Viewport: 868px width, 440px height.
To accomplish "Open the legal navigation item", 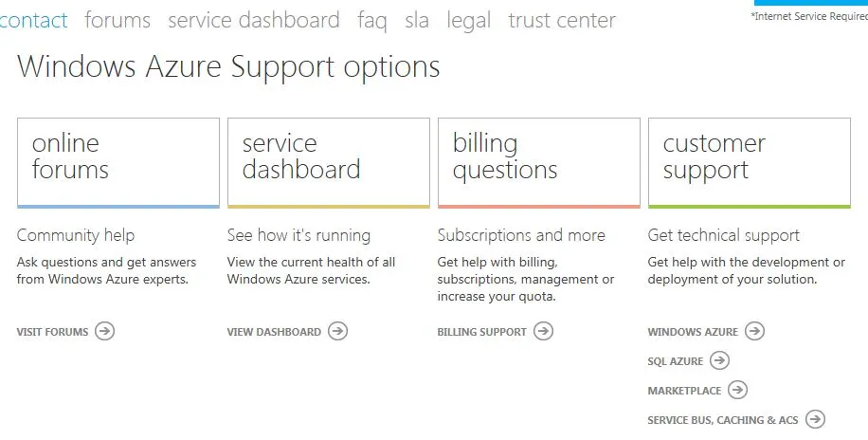I will [x=469, y=20].
